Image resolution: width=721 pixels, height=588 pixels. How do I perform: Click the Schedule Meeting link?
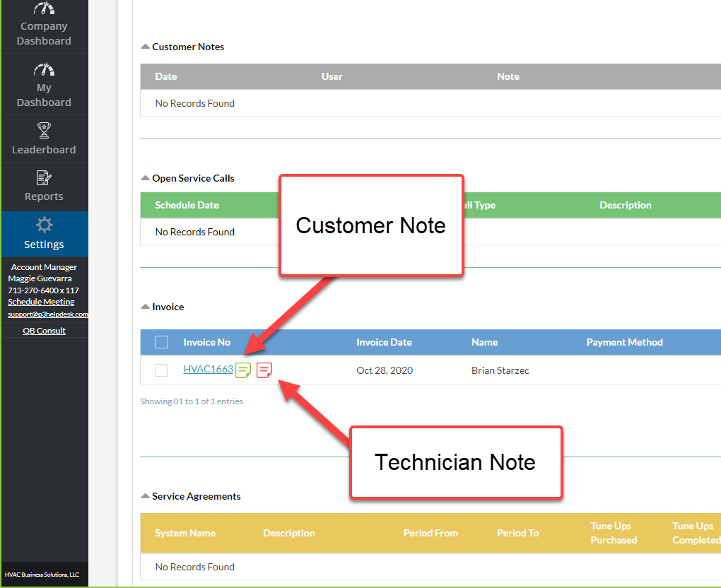click(41, 302)
